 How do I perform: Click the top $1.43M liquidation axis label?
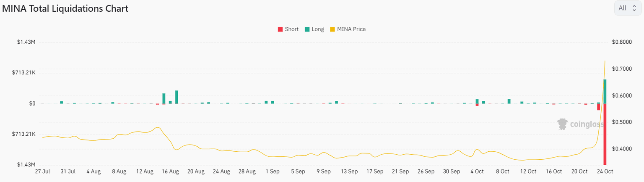click(x=26, y=42)
